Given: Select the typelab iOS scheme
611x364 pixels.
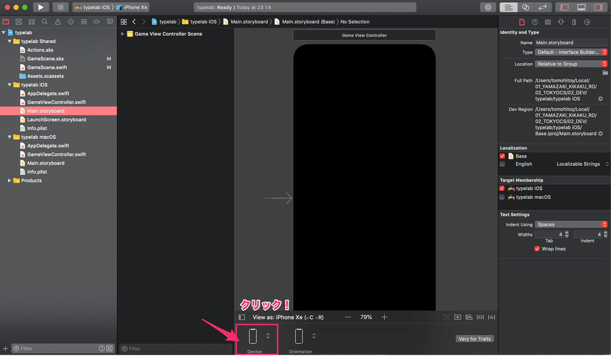Looking at the screenshot, I should [x=92, y=8].
